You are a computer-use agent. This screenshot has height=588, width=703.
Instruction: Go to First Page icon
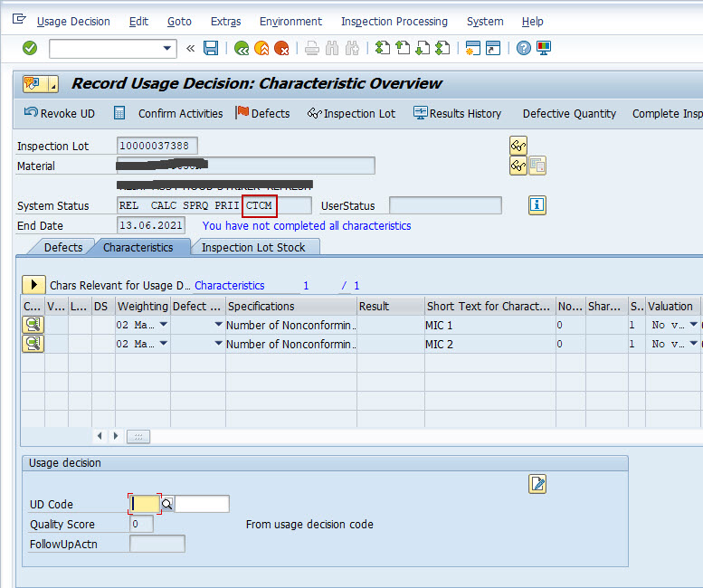[383, 48]
